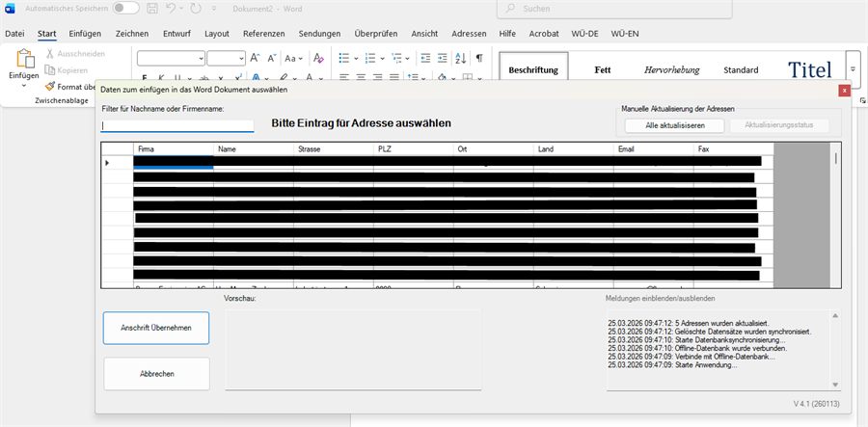
Task: Toggle the paragraph marks pilcrow icon
Action: [x=479, y=58]
